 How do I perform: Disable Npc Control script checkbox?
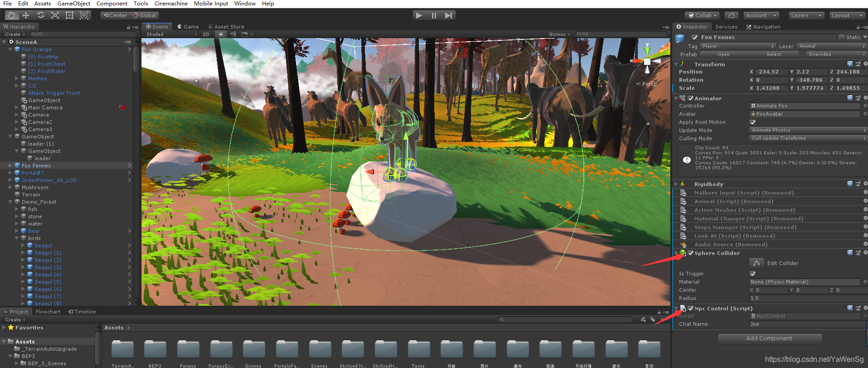pos(691,308)
